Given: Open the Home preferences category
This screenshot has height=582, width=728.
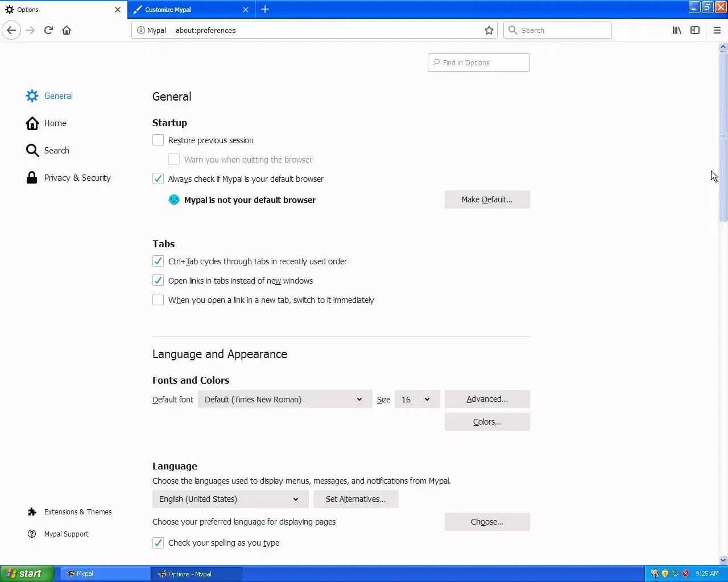Looking at the screenshot, I should coord(55,123).
